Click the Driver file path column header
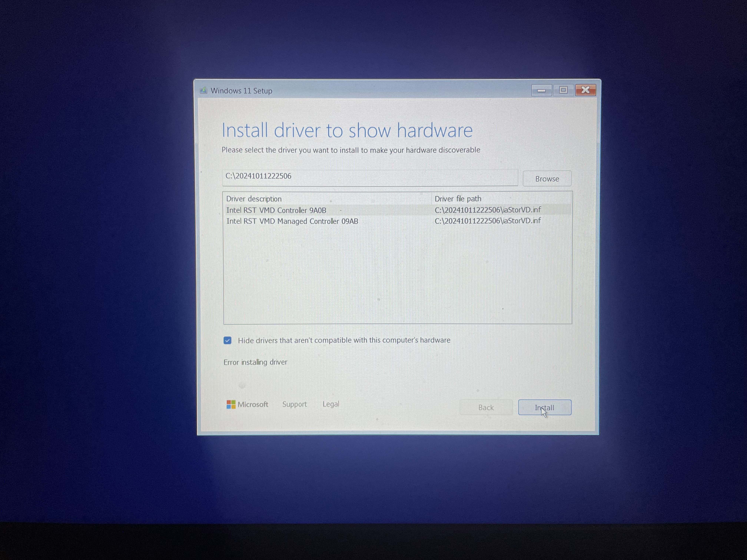This screenshot has width=747, height=560. pos(458,199)
